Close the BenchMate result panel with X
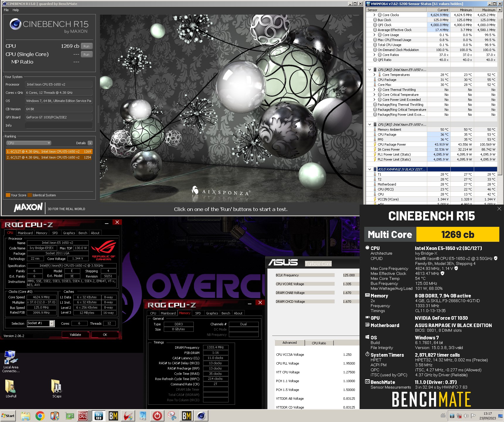The width and height of the screenshot is (504, 422). 499,209
